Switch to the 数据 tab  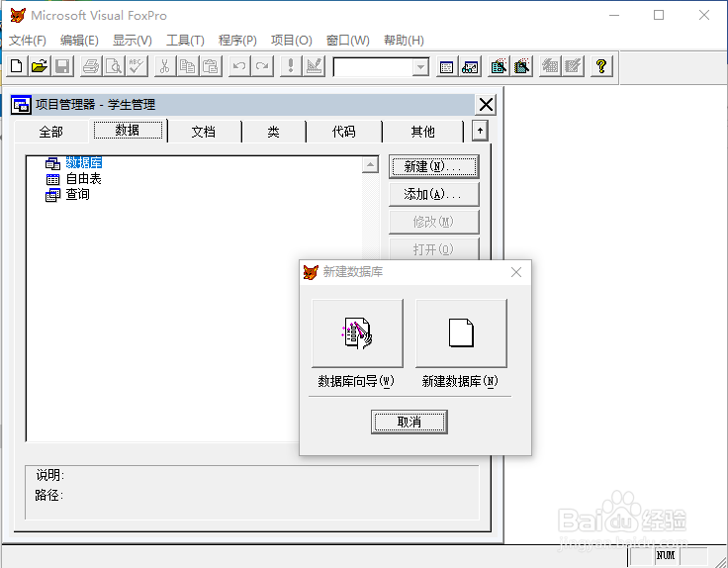pos(128,130)
